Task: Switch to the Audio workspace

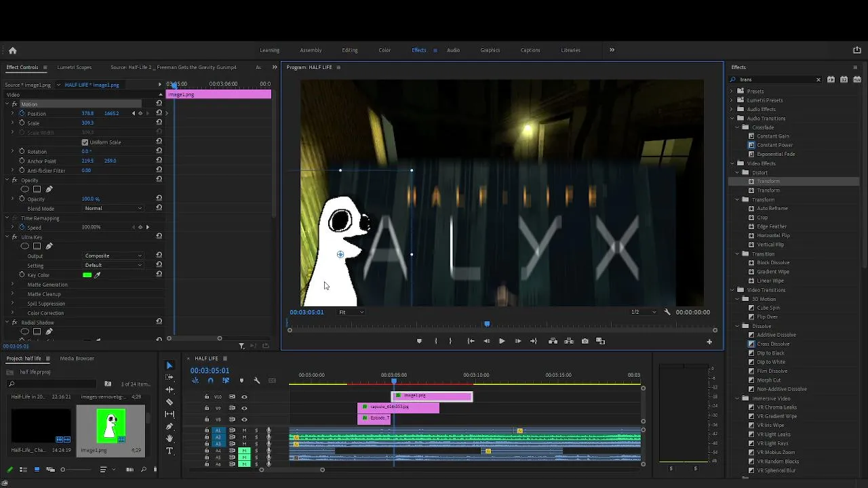Action: coord(453,50)
